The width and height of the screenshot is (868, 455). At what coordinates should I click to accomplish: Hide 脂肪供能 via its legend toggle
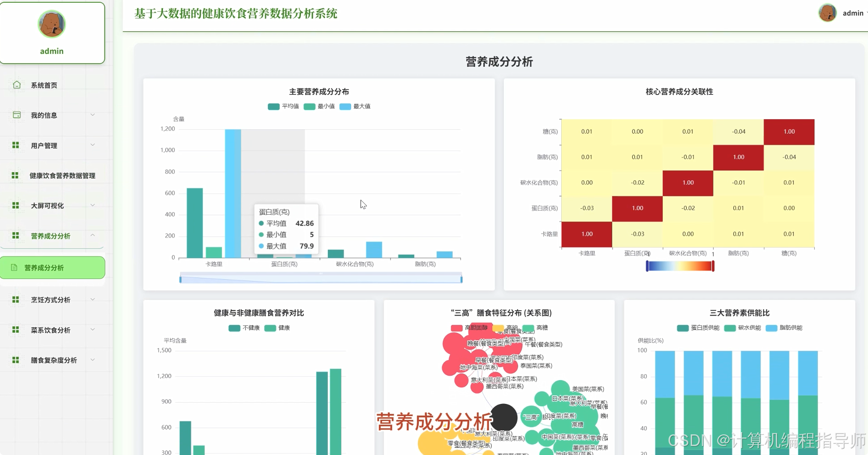783,328
